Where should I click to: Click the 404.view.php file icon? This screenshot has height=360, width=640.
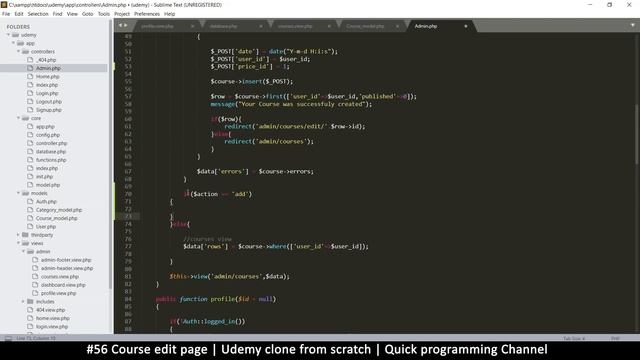click(30, 310)
